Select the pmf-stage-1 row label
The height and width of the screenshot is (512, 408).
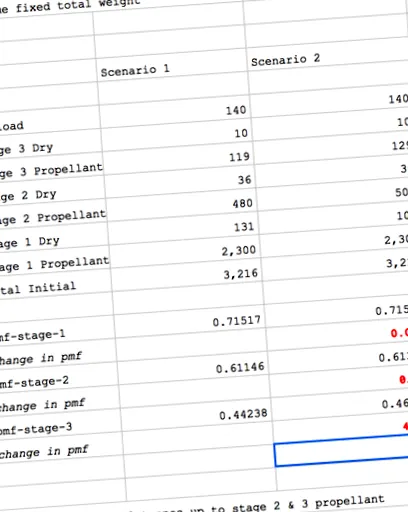[32, 336]
